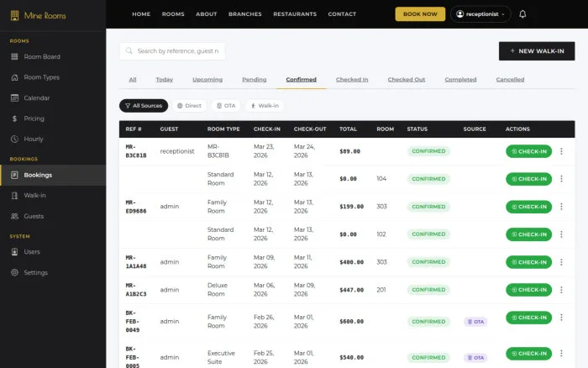Click CONFIRMED status for MR-A1B2C3
The height and width of the screenshot is (368, 588).
pyautogui.click(x=428, y=290)
